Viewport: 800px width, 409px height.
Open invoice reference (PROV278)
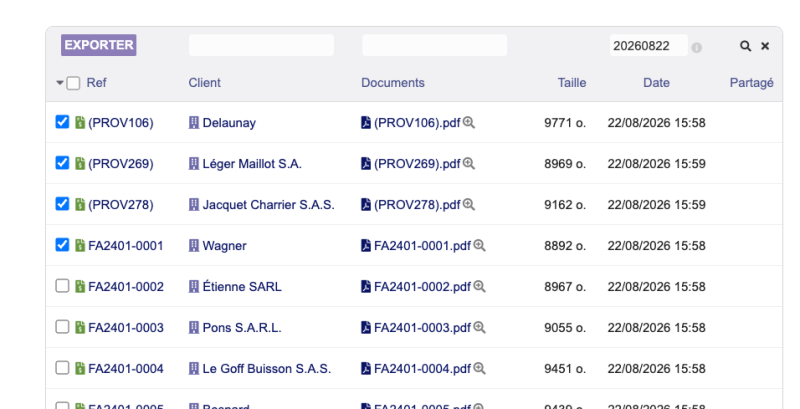pyautogui.click(x=121, y=205)
